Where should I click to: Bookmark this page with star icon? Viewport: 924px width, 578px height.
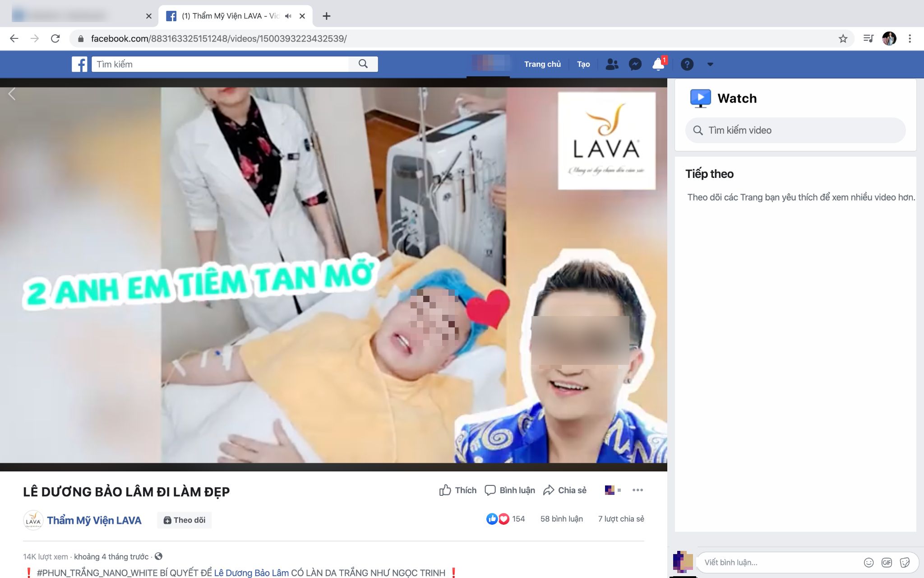[x=843, y=39]
